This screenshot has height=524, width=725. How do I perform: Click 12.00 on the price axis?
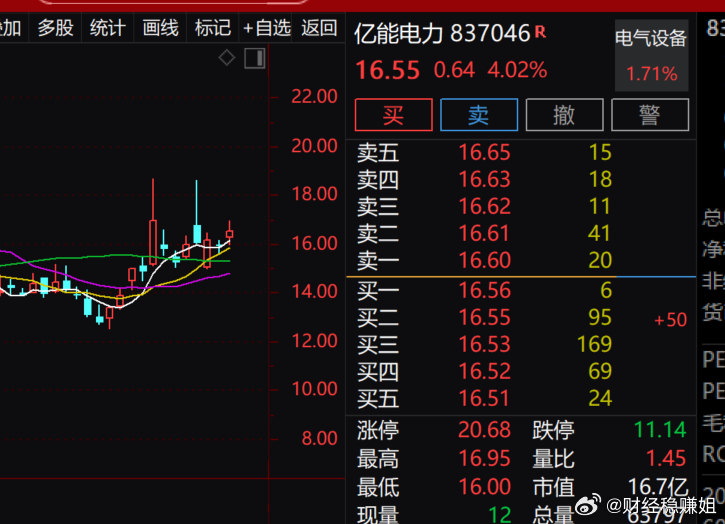tap(314, 341)
